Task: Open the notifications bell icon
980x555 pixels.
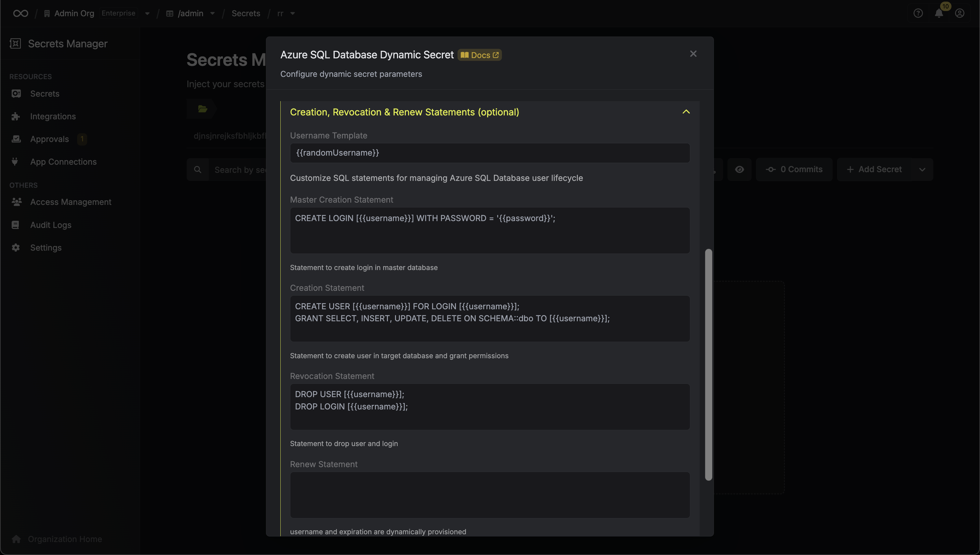Action: click(939, 14)
